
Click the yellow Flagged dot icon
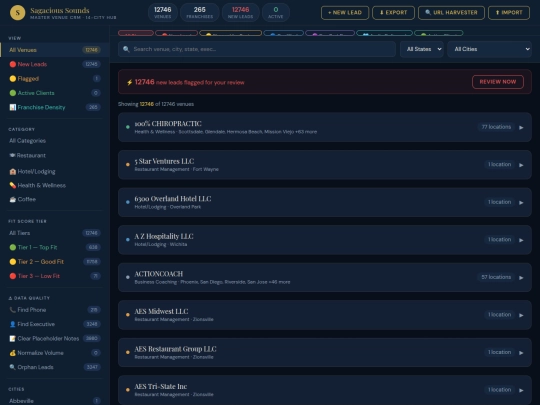[13, 79]
